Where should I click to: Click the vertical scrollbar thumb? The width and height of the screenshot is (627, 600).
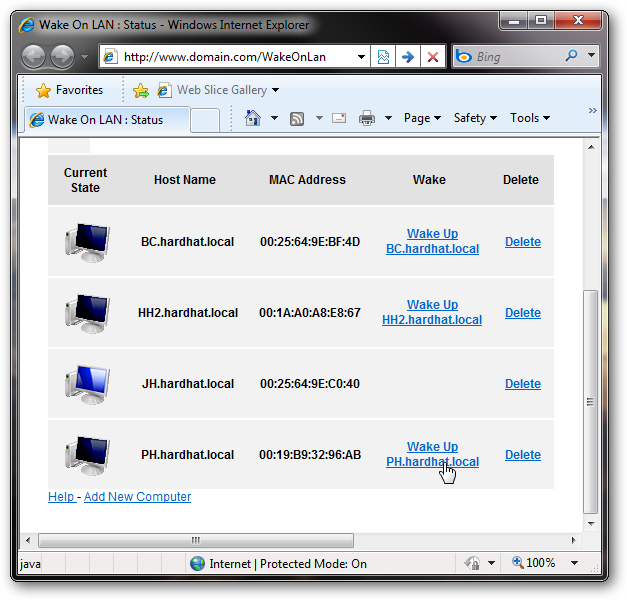(591, 402)
